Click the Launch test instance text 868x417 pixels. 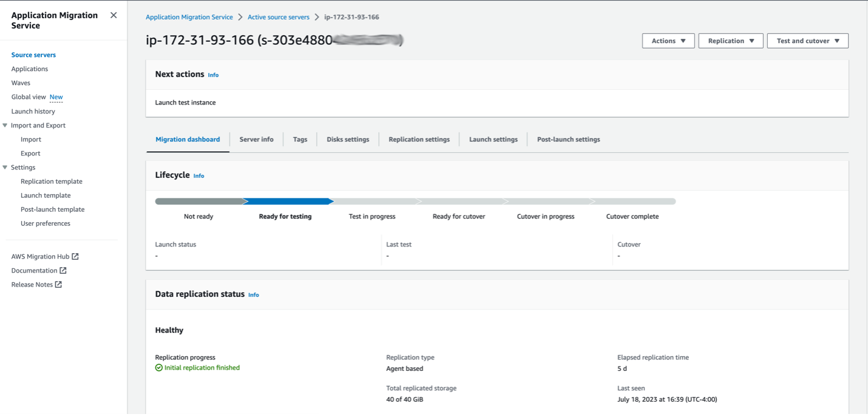(x=185, y=103)
